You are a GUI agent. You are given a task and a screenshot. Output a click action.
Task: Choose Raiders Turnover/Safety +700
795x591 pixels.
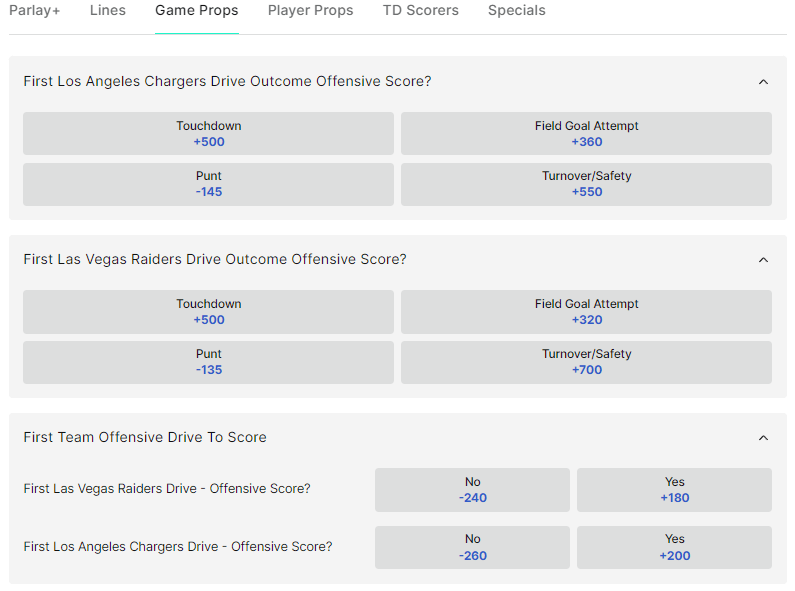(x=586, y=362)
